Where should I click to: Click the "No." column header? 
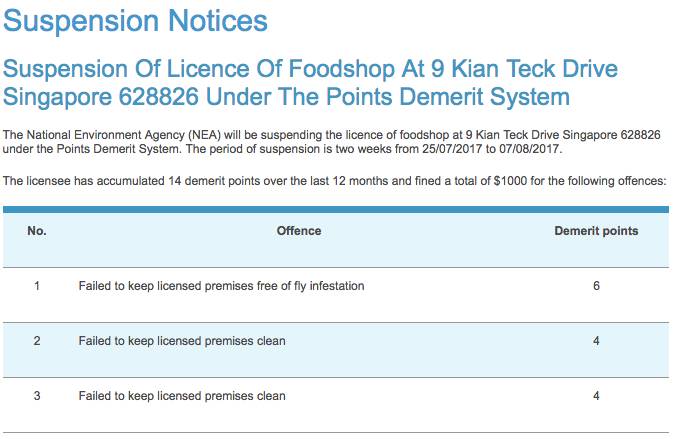pos(37,231)
